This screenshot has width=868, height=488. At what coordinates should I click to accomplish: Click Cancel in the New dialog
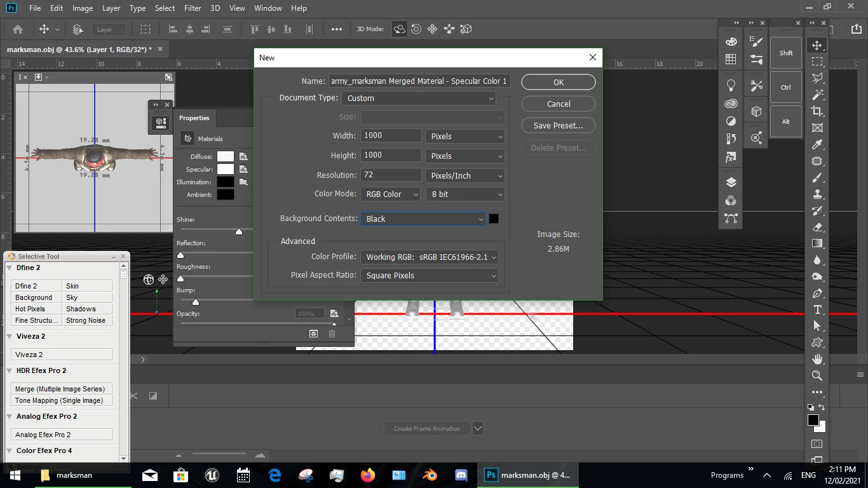[559, 104]
